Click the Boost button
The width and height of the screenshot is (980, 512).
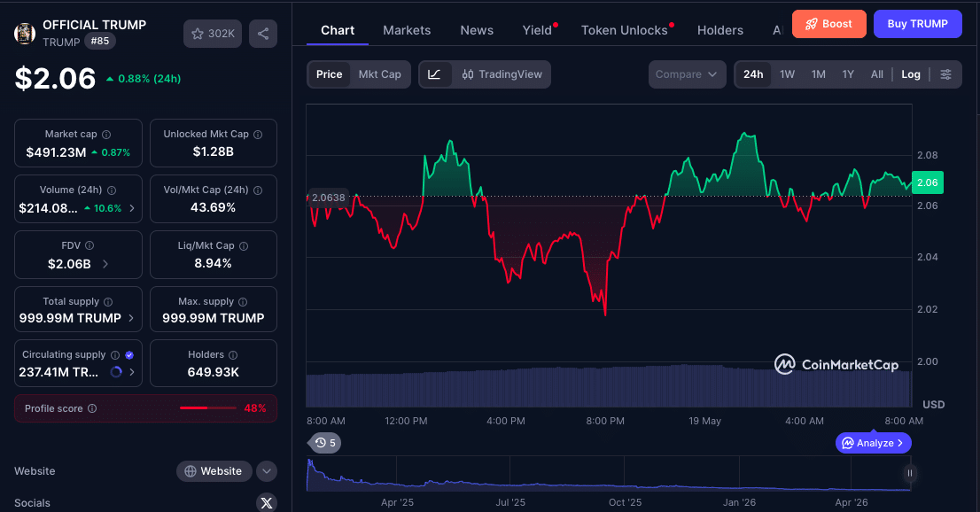coord(828,24)
